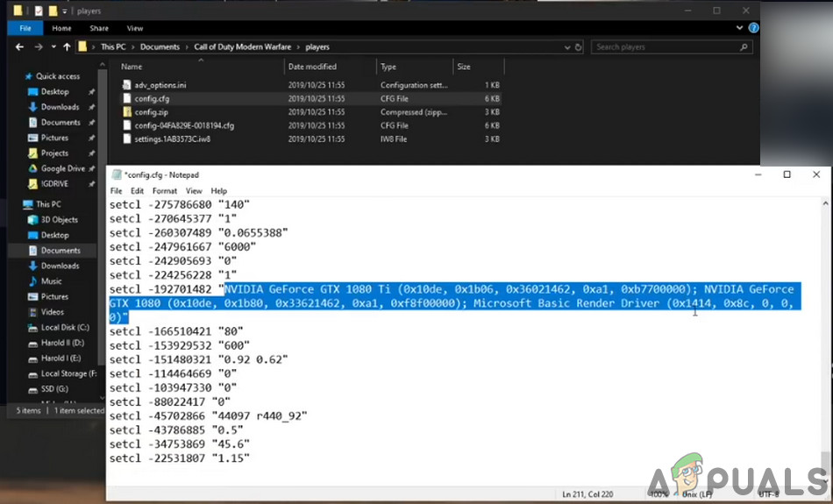This screenshot has height=504, width=833.
Task: Open the Format menu in Notepad
Action: (x=165, y=191)
